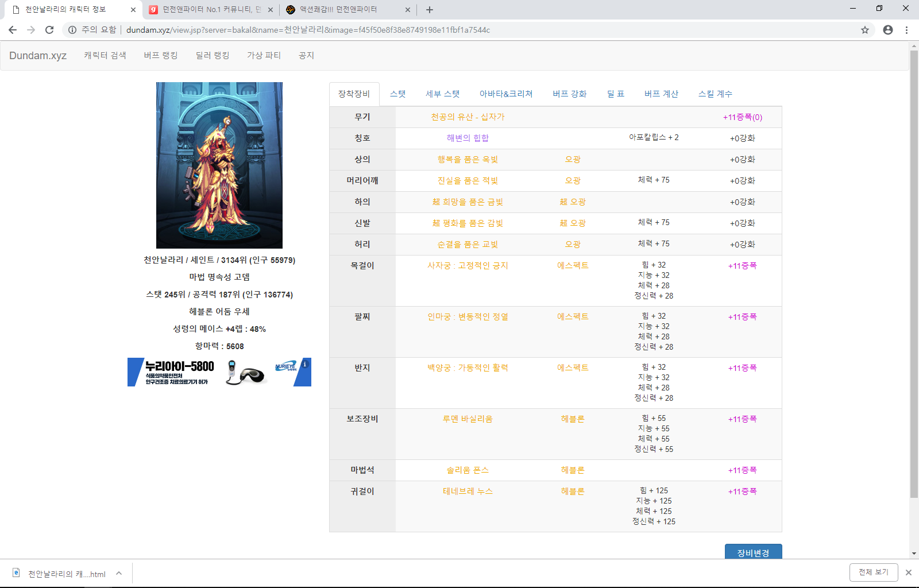The width and height of the screenshot is (919, 588).
Task: Click belt item 순결을 품은 교빛
Action: [x=468, y=245]
